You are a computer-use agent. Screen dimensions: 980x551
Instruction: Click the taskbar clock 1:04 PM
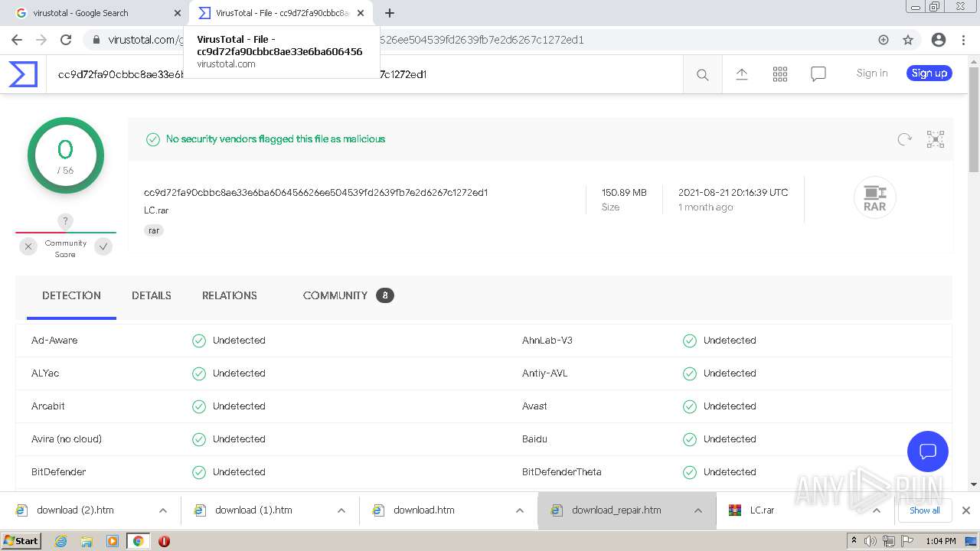[x=940, y=541]
